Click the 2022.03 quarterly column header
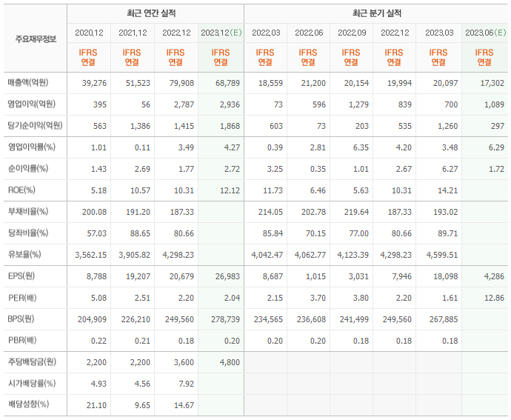 (x=266, y=33)
